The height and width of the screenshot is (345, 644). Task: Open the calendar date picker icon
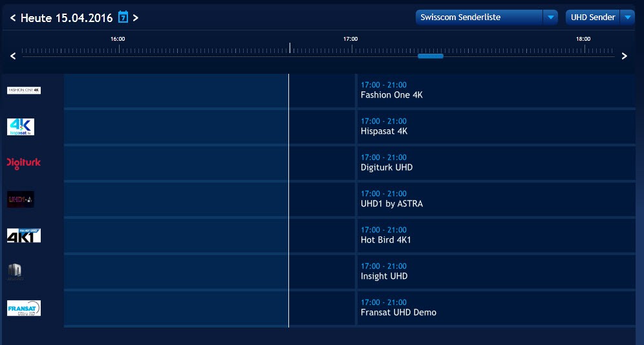click(x=123, y=17)
